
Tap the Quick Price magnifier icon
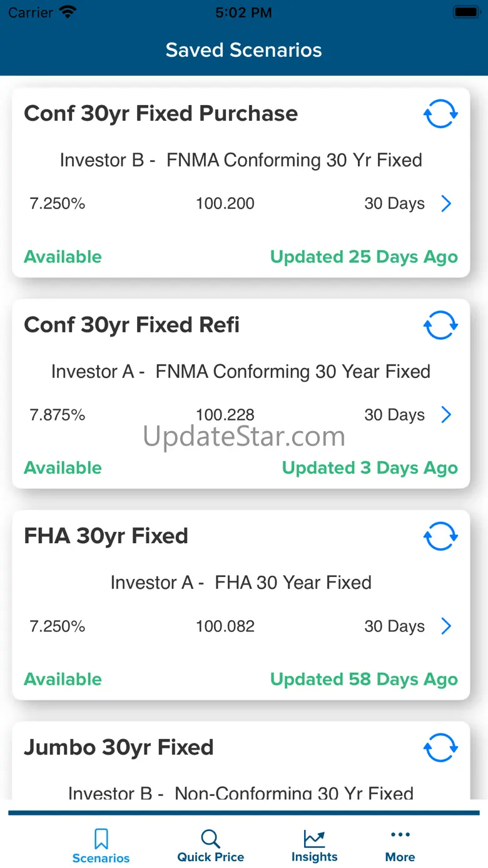point(210,839)
